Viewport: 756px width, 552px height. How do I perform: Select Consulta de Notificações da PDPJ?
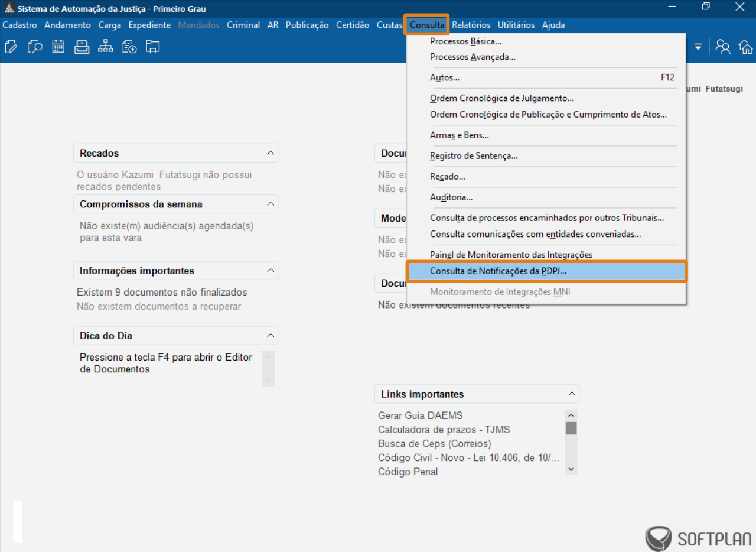(498, 271)
